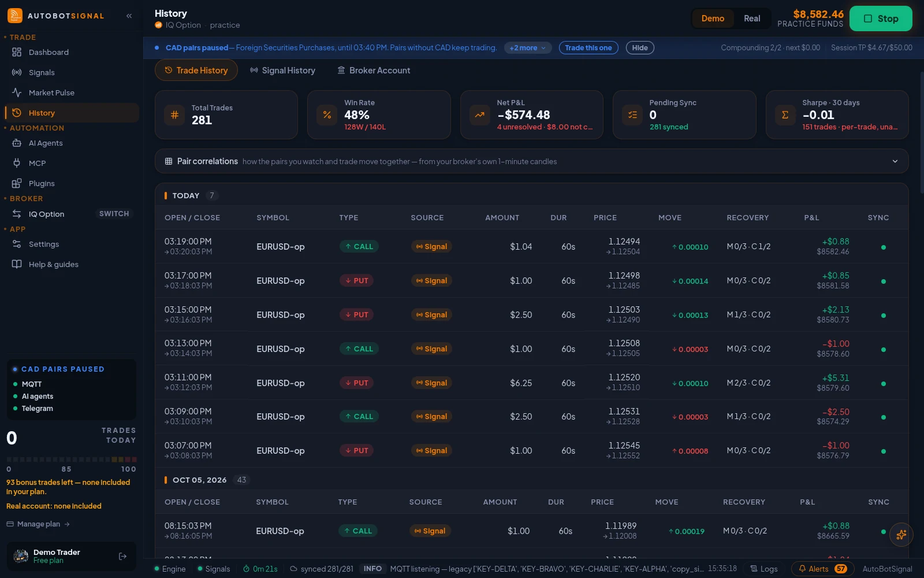Click the Signal badge on the 03:11:00 PM trade

tap(431, 383)
